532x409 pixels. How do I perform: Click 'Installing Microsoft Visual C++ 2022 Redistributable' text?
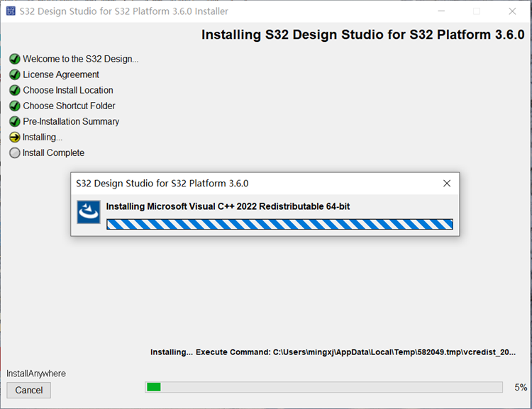tap(228, 206)
